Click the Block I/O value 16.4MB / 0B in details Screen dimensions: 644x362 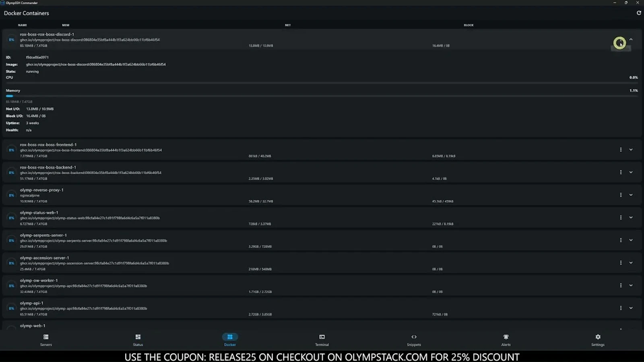(x=36, y=116)
